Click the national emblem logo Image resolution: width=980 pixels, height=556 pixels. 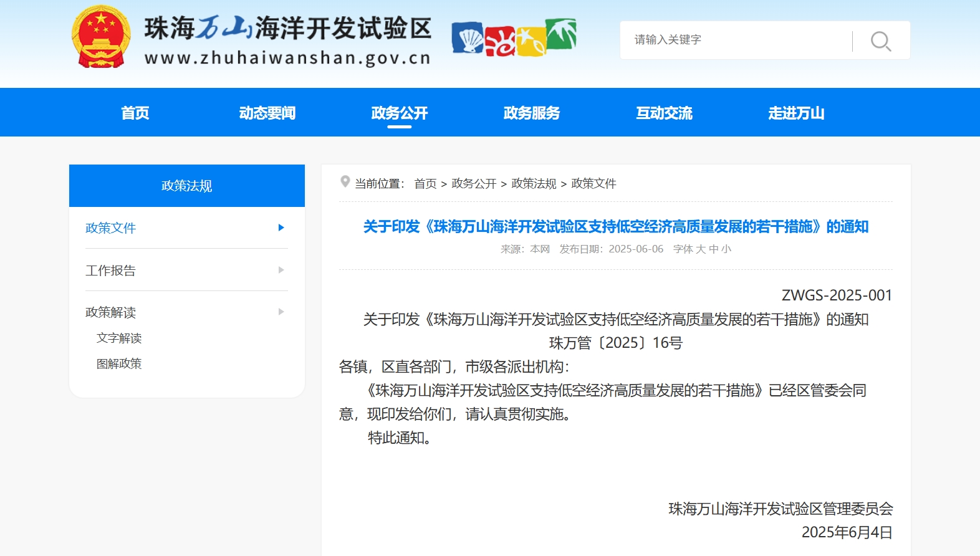click(101, 37)
